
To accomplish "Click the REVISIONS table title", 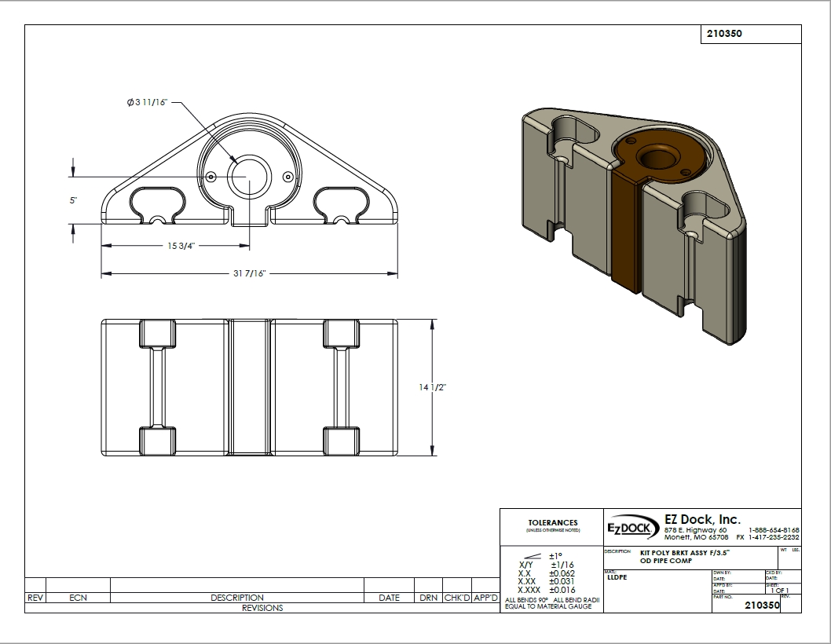I will coord(262,608).
